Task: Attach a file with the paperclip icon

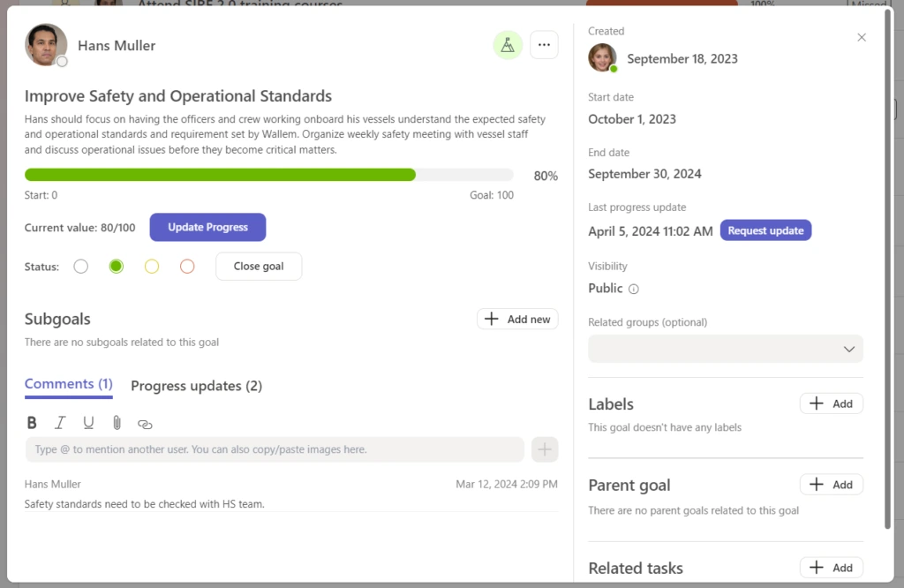Action: 117,423
